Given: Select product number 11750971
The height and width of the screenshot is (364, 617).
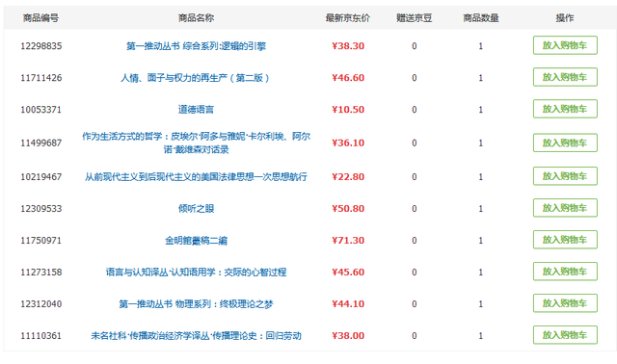Looking at the screenshot, I should pyautogui.click(x=41, y=240).
